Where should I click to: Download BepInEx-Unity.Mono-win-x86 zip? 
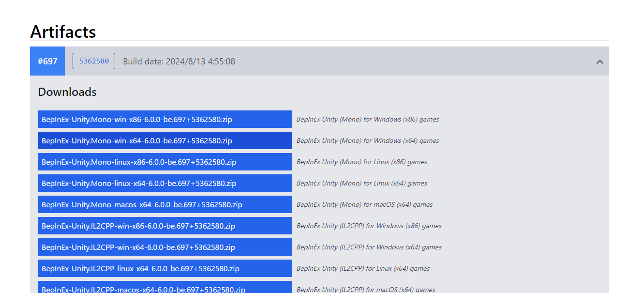[x=165, y=119]
